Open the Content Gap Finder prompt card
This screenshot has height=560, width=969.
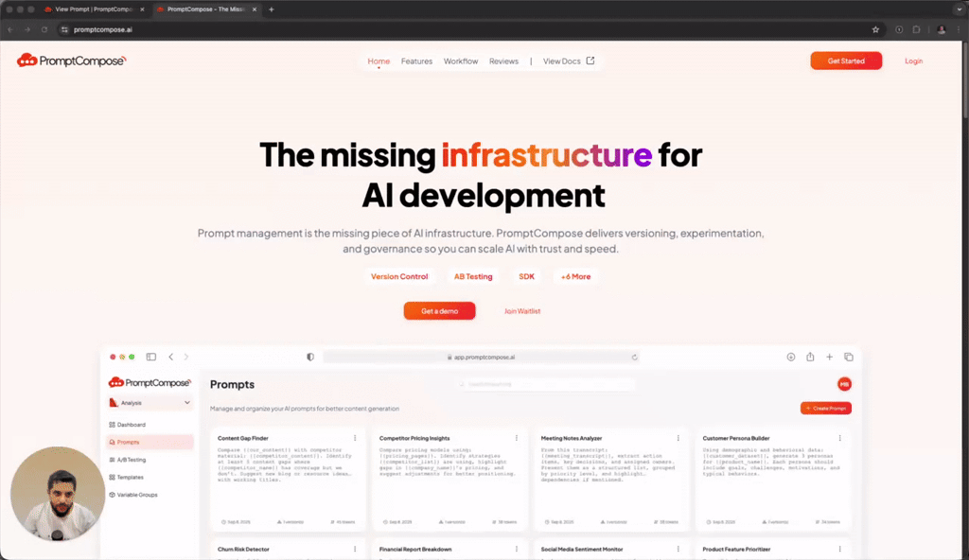click(x=288, y=480)
